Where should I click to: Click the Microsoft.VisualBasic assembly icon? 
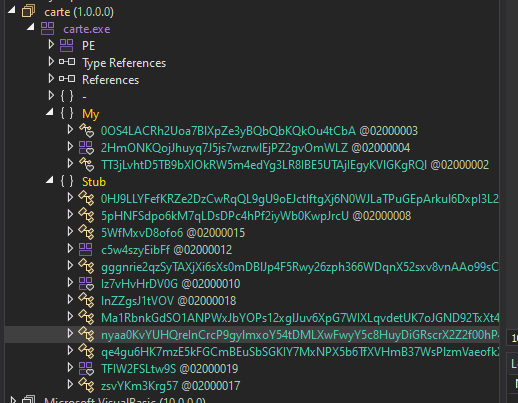(28, 399)
